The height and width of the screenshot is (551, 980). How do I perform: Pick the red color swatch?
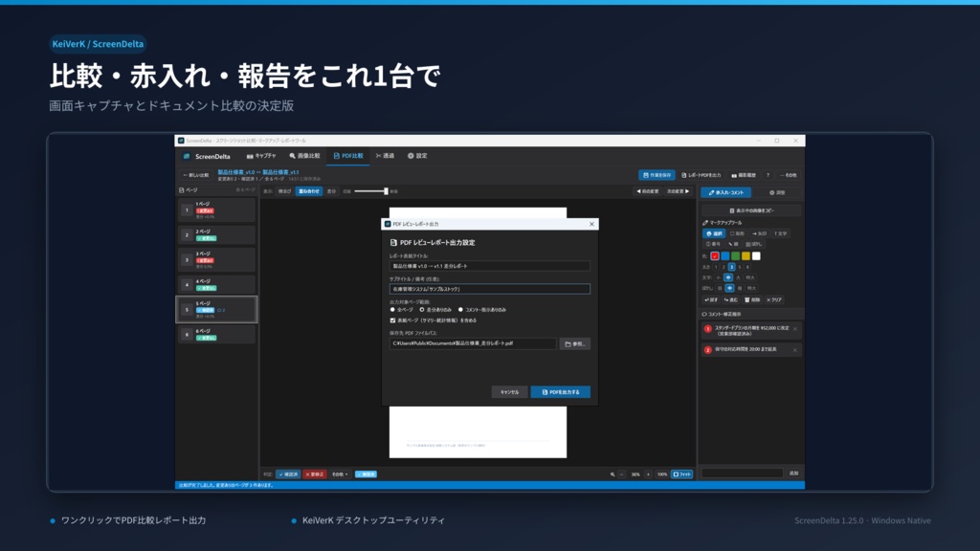click(715, 256)
